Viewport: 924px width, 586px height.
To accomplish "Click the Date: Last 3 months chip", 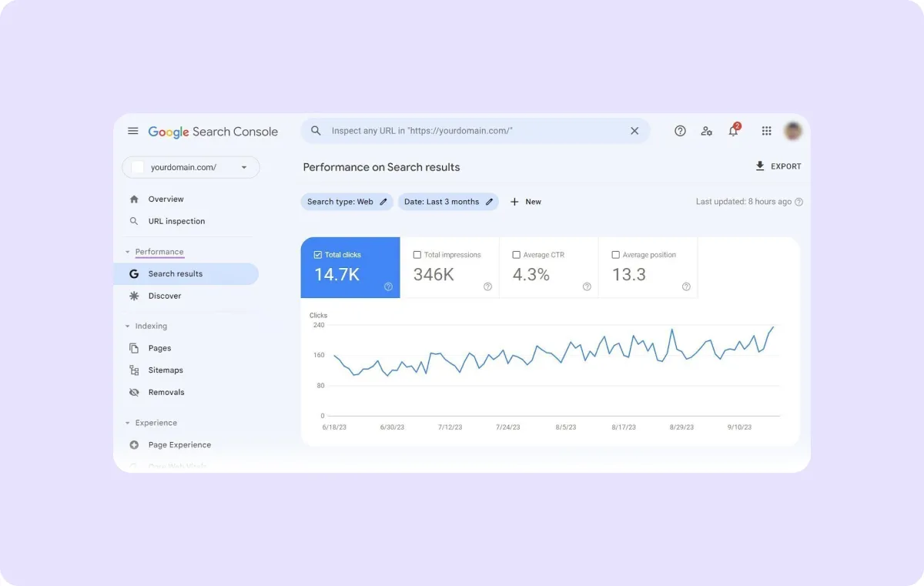I will [x=448, y=202].
